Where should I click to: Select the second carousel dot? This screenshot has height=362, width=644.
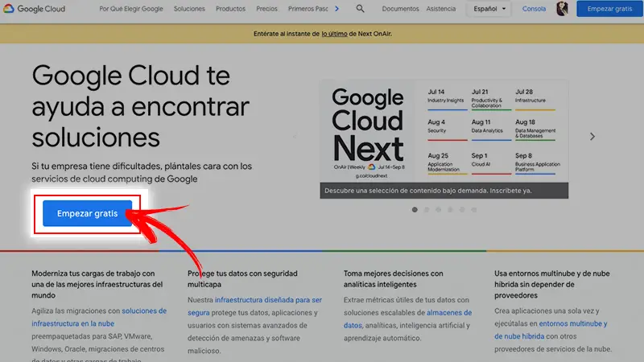coord(427,210)
